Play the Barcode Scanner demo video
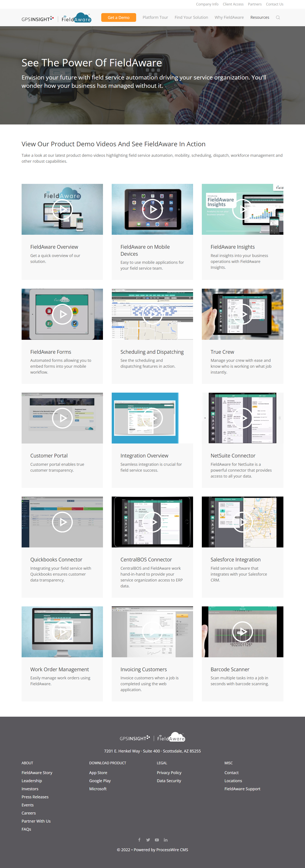305x868 pixels. pyautogui.click(x=242, y=632)
